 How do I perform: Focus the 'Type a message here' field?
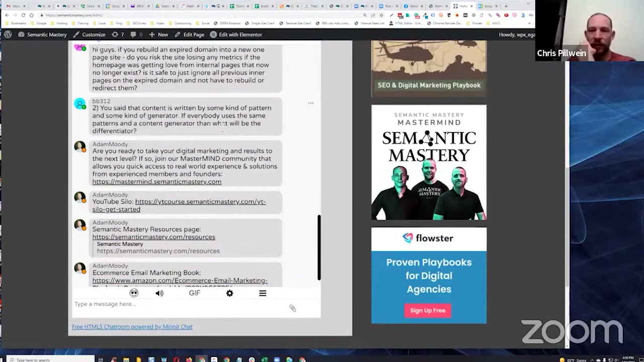pyautogui.click(x=179, y=304)
